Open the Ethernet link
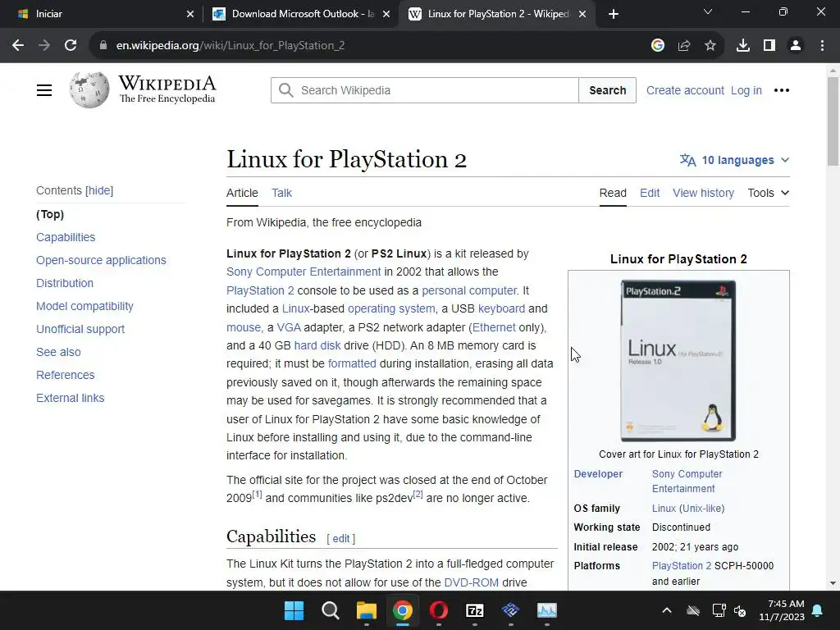 pyautogui.click(x=494, y=327)
